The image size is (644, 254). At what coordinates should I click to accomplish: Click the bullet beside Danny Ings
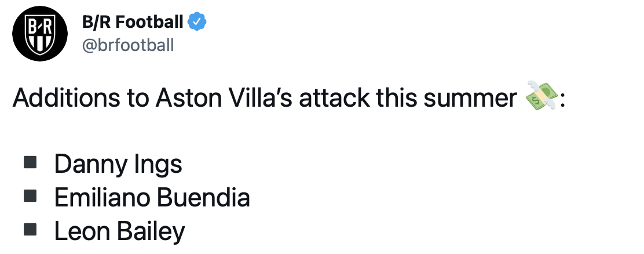(30, 162)
